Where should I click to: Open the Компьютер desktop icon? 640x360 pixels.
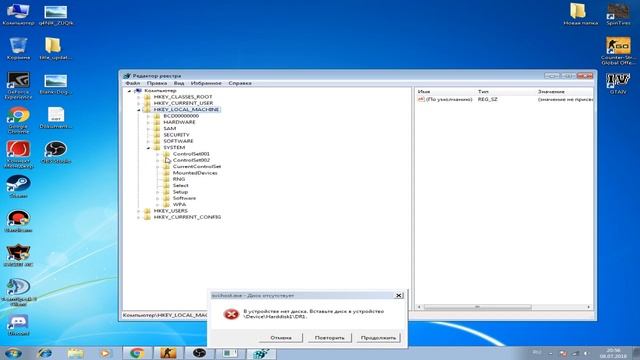[x=18, y=13]
